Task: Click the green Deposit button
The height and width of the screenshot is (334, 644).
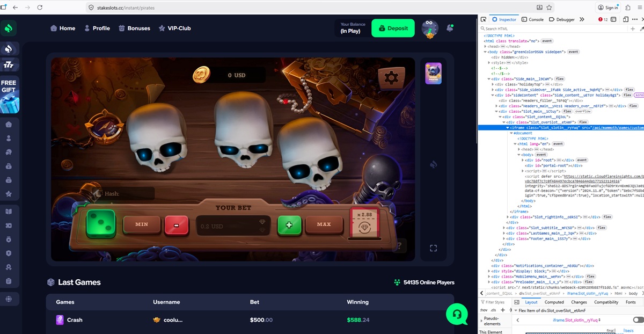Action: pos(393,28)
